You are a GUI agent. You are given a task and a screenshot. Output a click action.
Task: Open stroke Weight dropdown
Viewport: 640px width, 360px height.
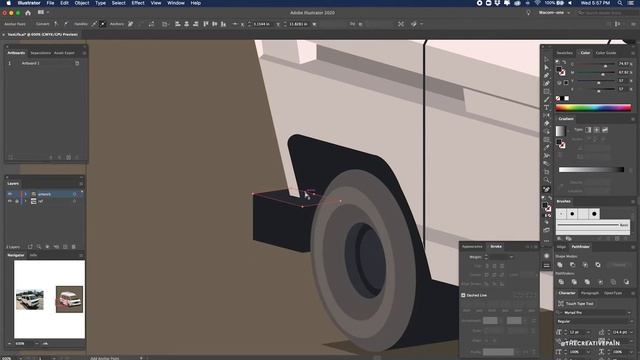click(511, 257)
